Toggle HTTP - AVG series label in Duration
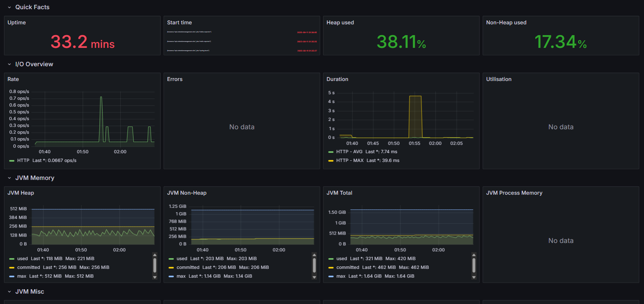Image resolution: width=644 pixels, height=304 pixels. (x=349, y=152)
